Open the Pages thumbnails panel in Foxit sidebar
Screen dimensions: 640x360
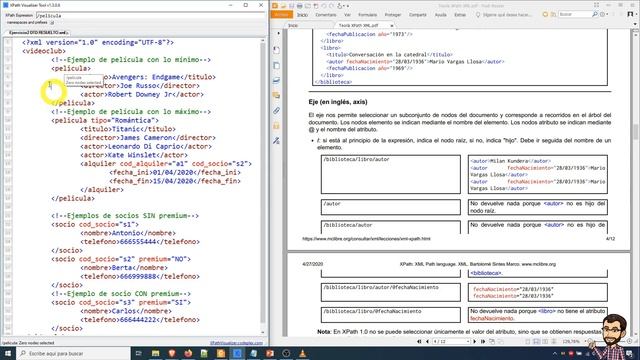[277, 65]
